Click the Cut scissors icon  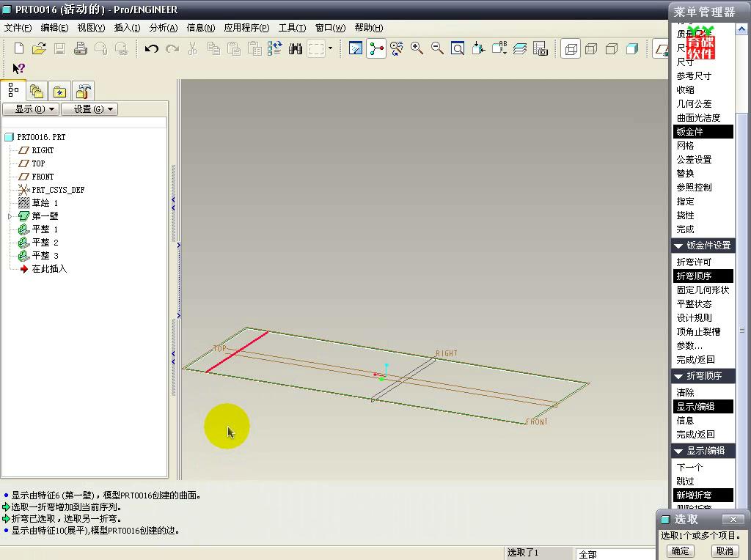(x=193, y=48)
